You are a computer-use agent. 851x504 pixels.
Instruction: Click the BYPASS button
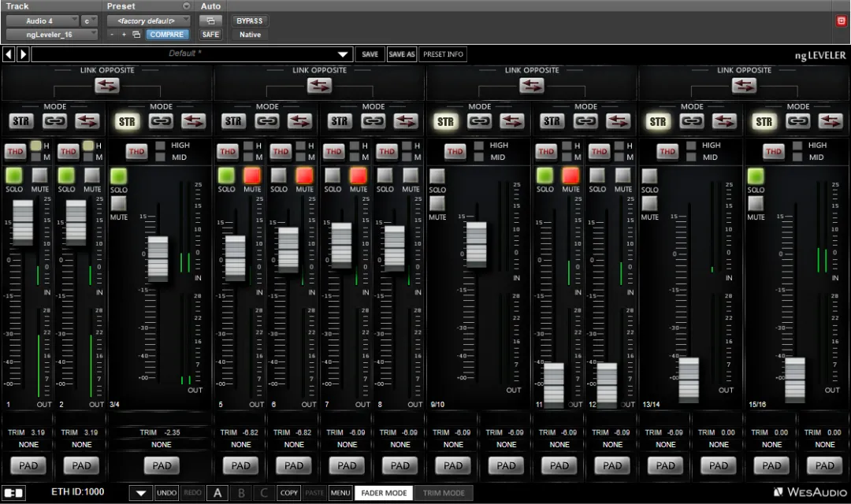(250, 20)
